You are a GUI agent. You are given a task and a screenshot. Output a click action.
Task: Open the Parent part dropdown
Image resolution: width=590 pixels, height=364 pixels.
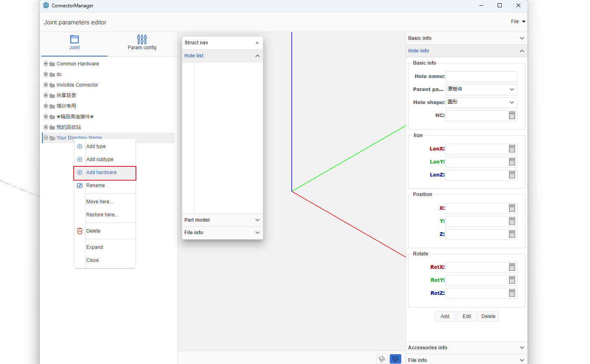[x=481, y=89]
